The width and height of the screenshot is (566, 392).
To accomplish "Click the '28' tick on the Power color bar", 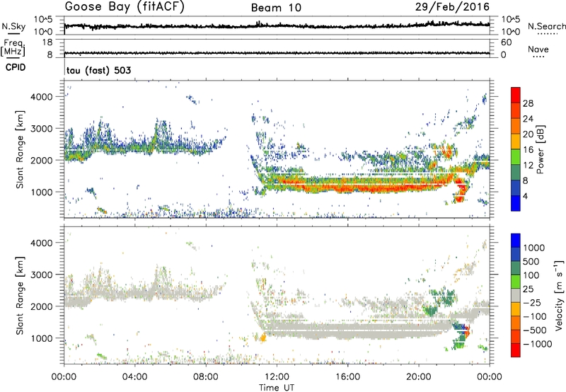I will click(528, 103).
